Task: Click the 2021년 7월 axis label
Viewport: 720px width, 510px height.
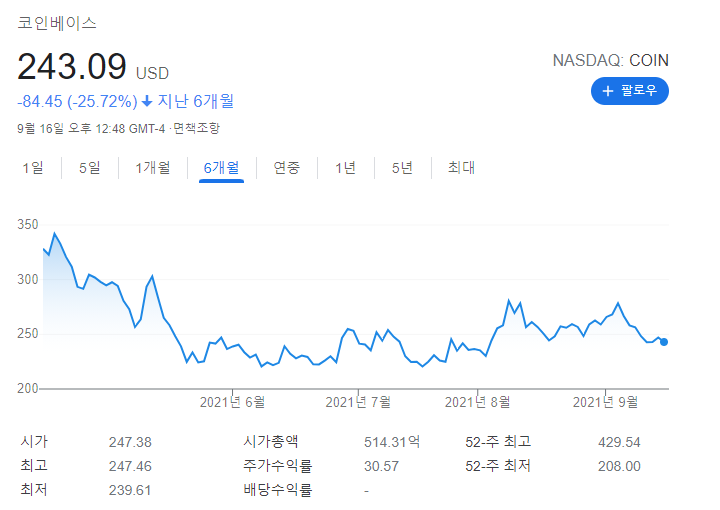Action: pyautogui.click(x=358, y=402)
